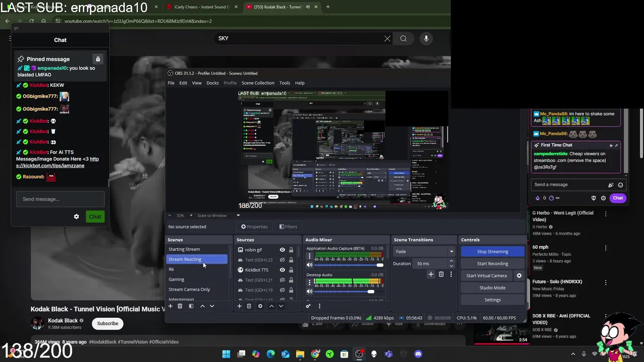Open OBS File menu
This screenshot has height=362, width=644.
tap(171, 83)
